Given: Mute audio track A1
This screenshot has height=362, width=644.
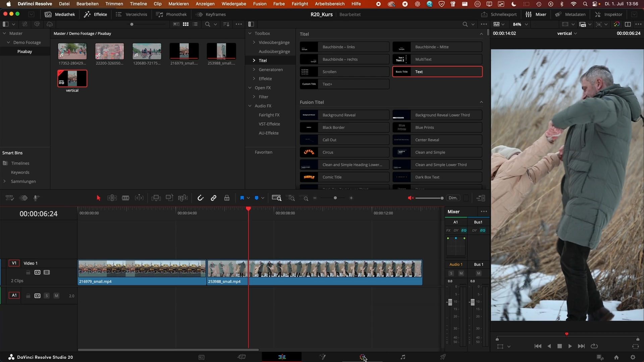Looking at the screenshot, I should 56,296.
